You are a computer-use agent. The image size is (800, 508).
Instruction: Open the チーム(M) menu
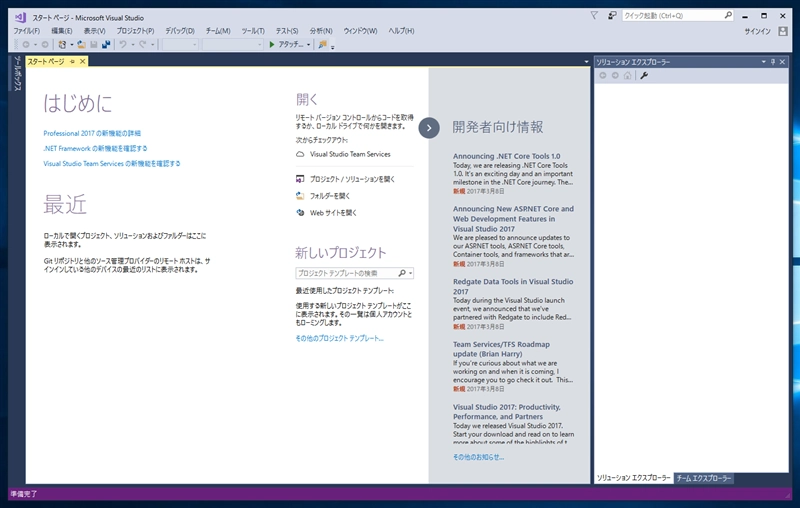pyautogui.click(x=218, y=31)
